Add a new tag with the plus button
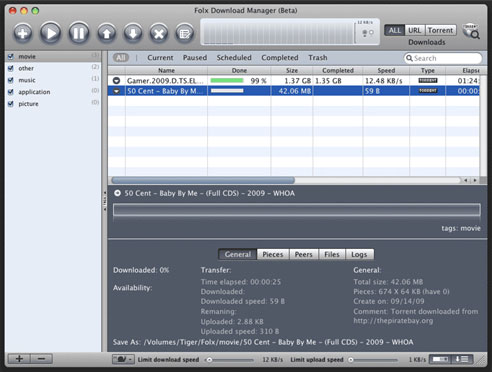The image size is (492, 372). pyautogui.click(x=19, y=359)
